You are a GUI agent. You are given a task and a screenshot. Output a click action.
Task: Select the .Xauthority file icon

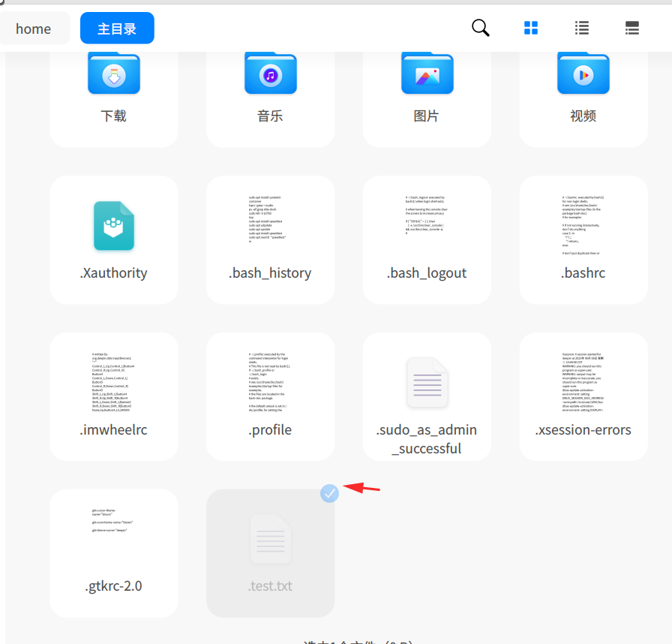tap(114, 225)
